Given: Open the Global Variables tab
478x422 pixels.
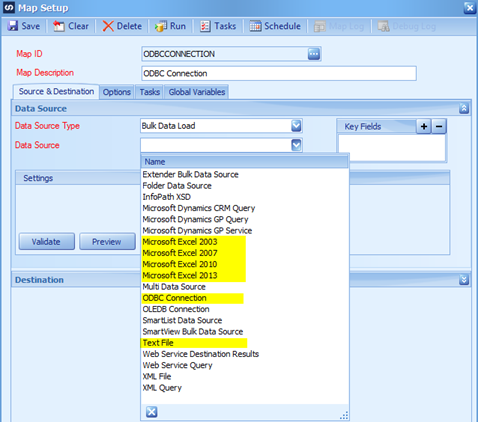Looking at the screenshot, I should (x=197, y=92).
